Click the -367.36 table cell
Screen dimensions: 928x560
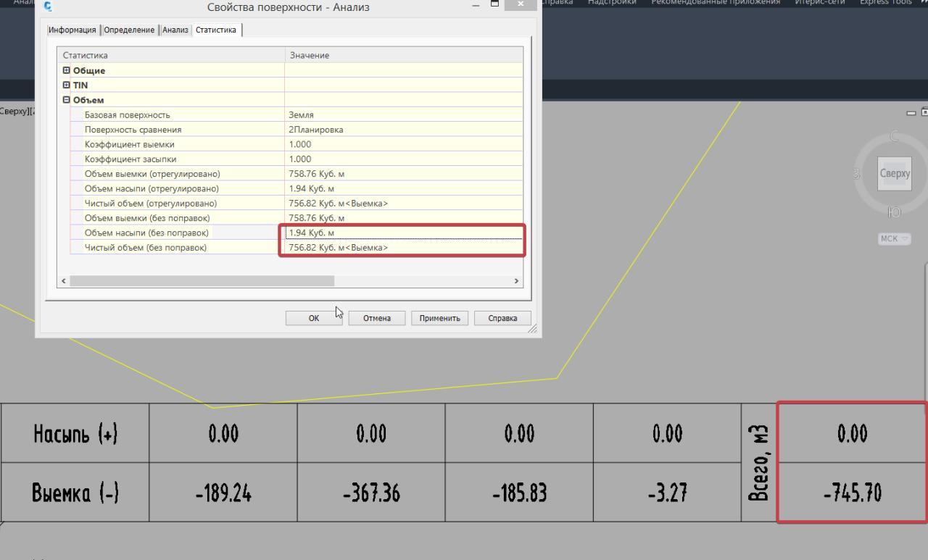[371, 493]
